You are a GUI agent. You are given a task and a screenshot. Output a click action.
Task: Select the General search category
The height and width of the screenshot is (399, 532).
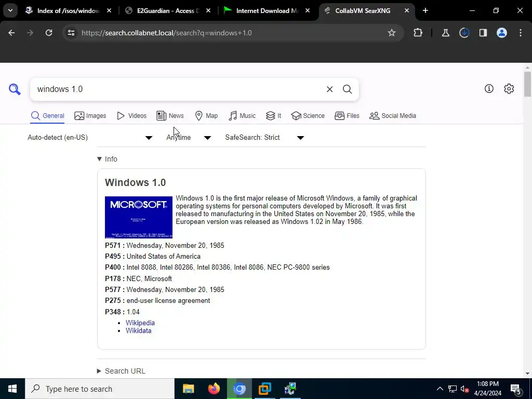click(47, 116)
